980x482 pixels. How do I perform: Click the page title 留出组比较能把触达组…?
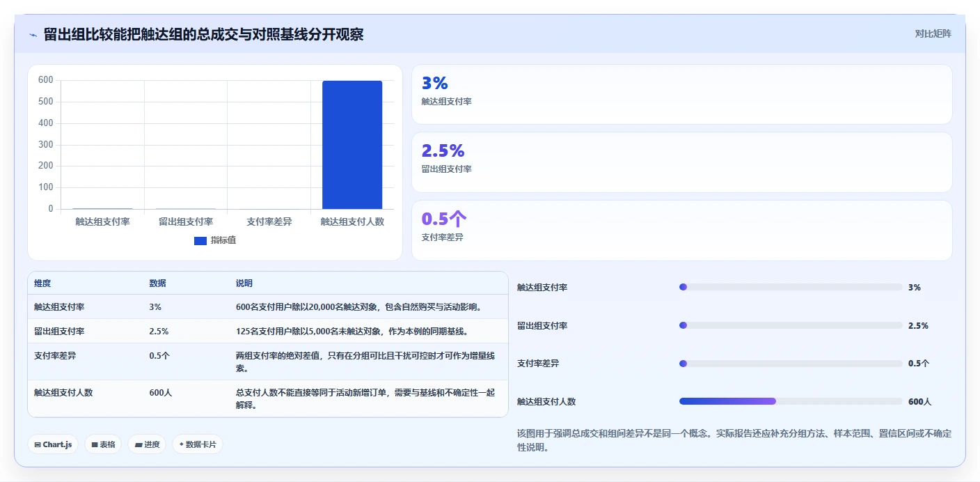point(203,35)
